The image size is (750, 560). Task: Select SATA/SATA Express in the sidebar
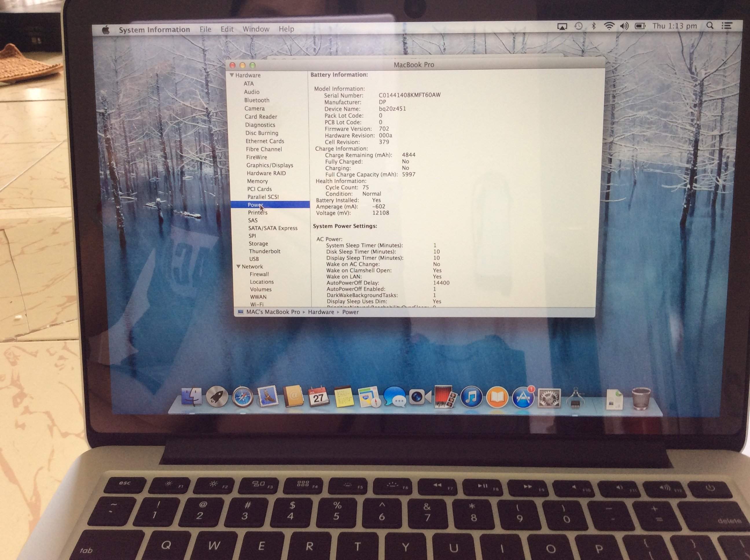[x=273, y=228]
